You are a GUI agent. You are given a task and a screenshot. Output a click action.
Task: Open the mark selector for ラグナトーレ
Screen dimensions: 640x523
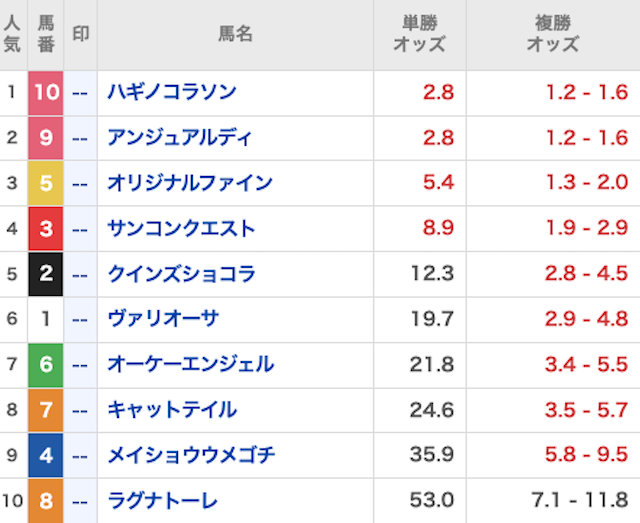(x=81, y=500)
